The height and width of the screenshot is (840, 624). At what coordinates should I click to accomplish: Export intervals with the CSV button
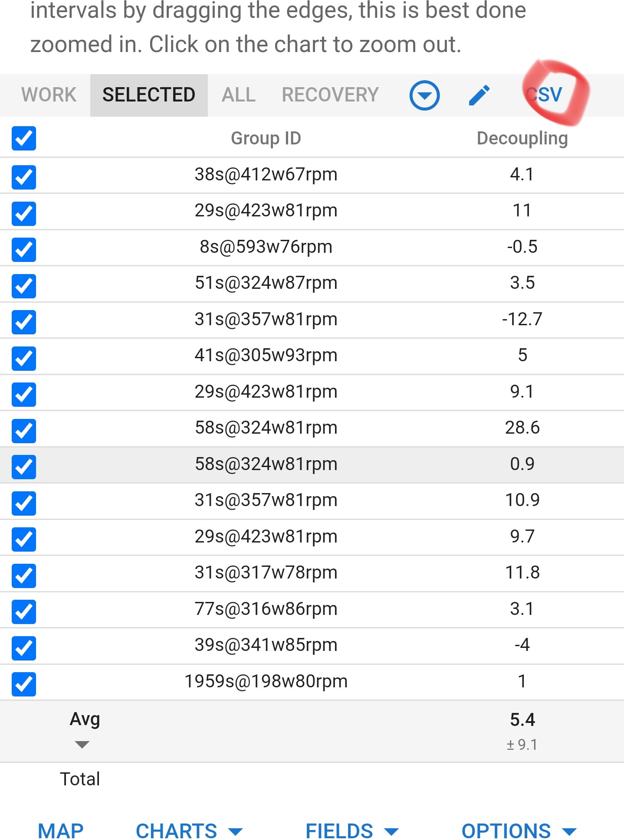(x=544, y=95)
